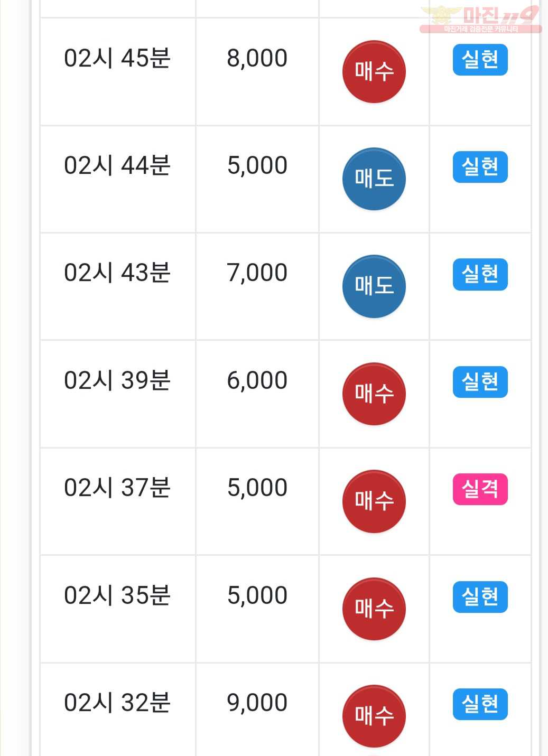
Task: Click the 실현 badge in 02시 43분 row
Action: tap(480, 274)
